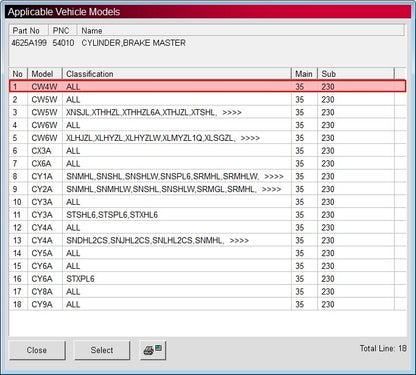Viewport: 416px width, 375px height.
Task: Select row 5 classification starting XLHJZL
Action: pos(207,138)
